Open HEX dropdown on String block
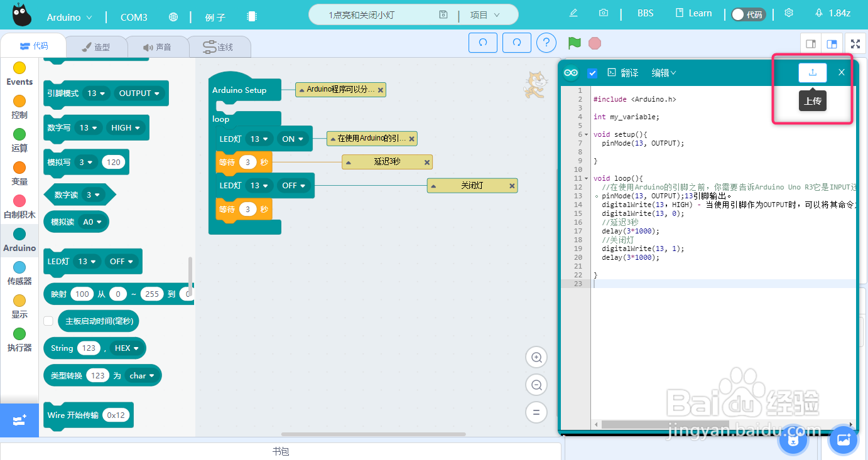 pyautogui.click(x=127, y=348)
